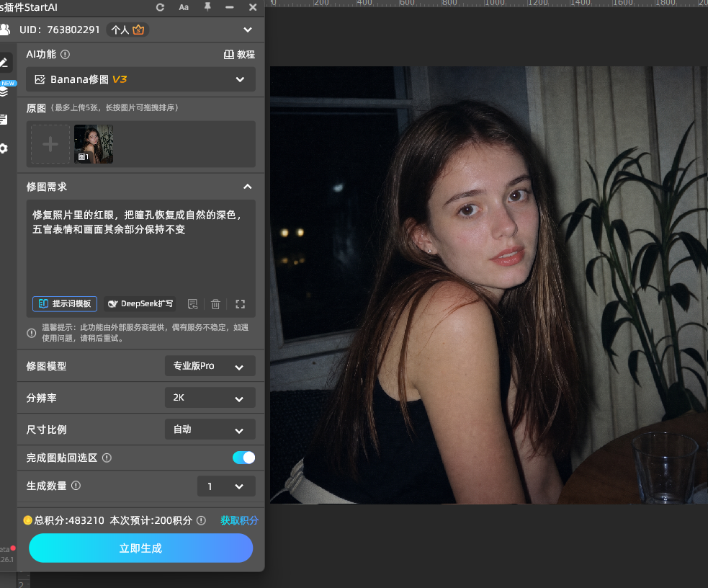Image resolution: width=708 pixels, height=588 pixels.
Task: Click the saved prompts icon
Action: 193,304
